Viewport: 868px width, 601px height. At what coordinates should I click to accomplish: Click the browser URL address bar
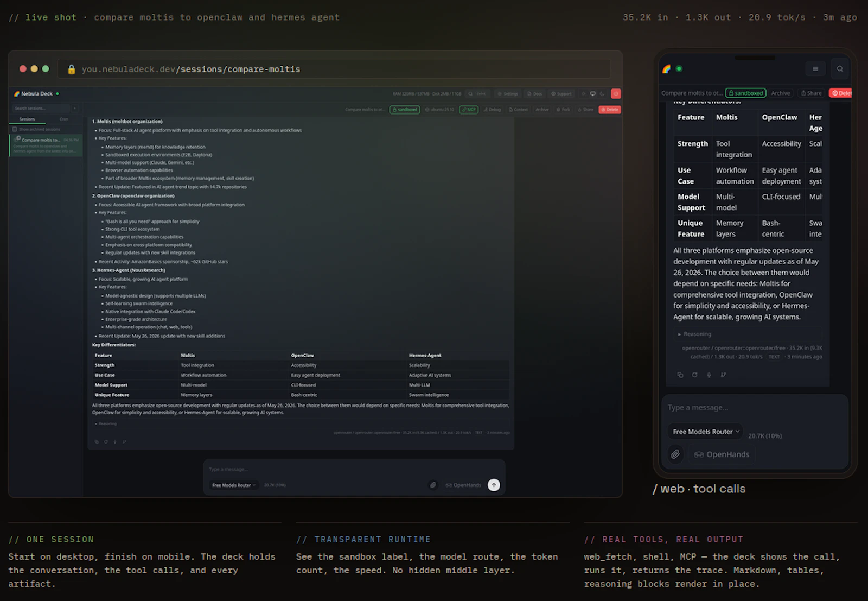[334, 69]
